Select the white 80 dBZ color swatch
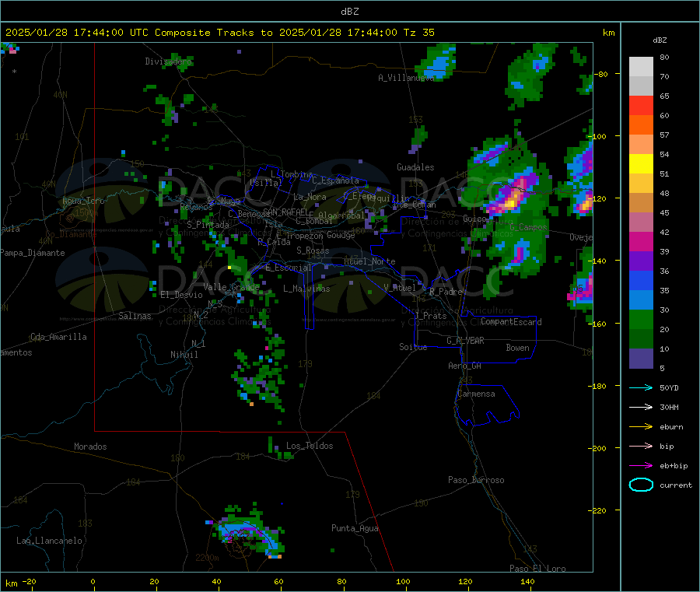 click(x=641, y=67)
